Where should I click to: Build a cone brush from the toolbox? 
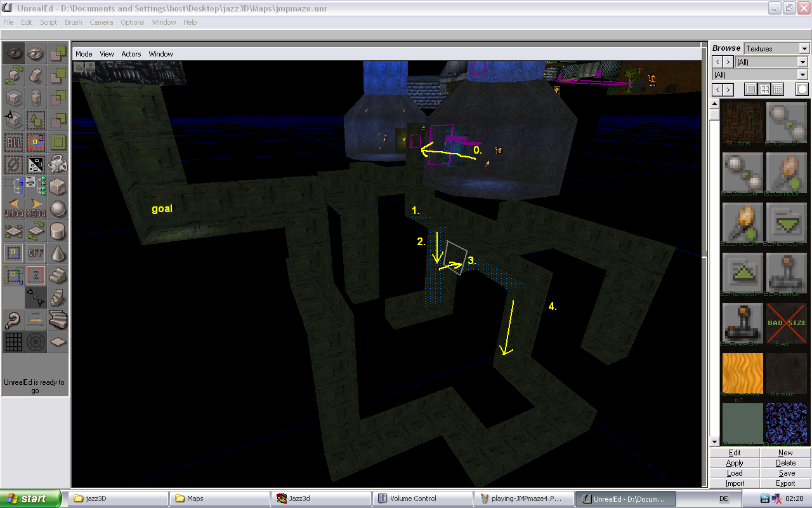tap(58, 254)
